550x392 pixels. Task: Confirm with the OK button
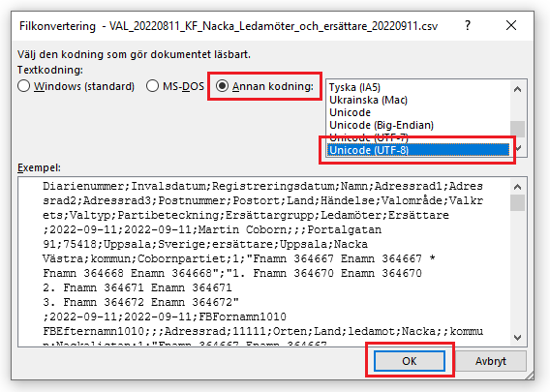tap(410, 361)
